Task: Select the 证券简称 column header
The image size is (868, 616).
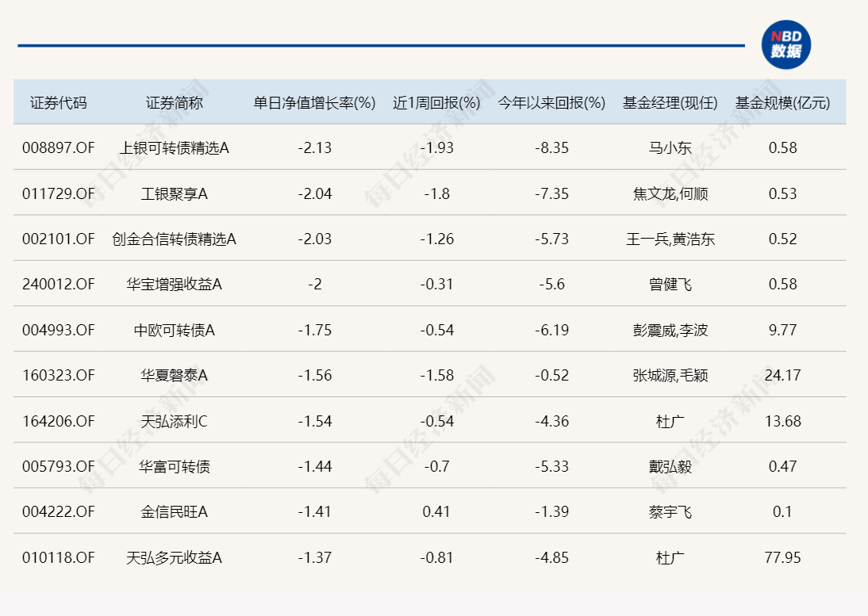Action: [x=175, y=103]
